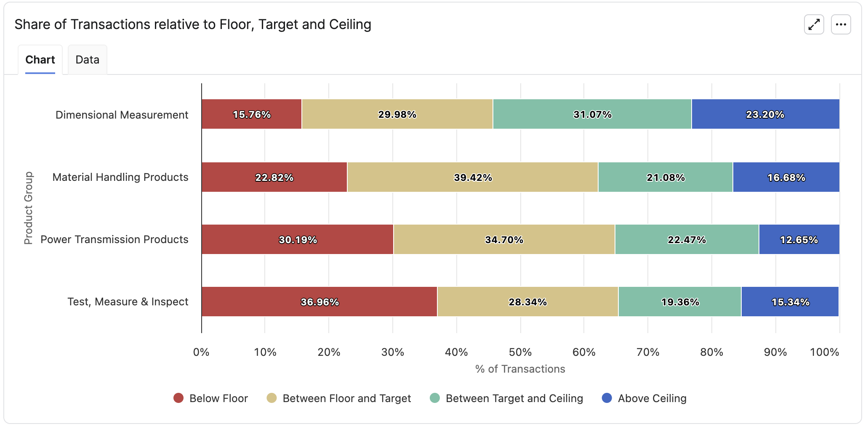Click the blue Above Ceiling legend dot
Image resolution: width=868 pixels, height=429 pixels.
[607, 398]
